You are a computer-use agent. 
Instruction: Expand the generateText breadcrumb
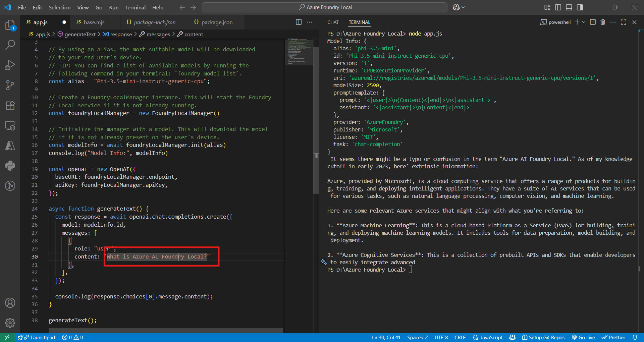[x=77, y=34]
